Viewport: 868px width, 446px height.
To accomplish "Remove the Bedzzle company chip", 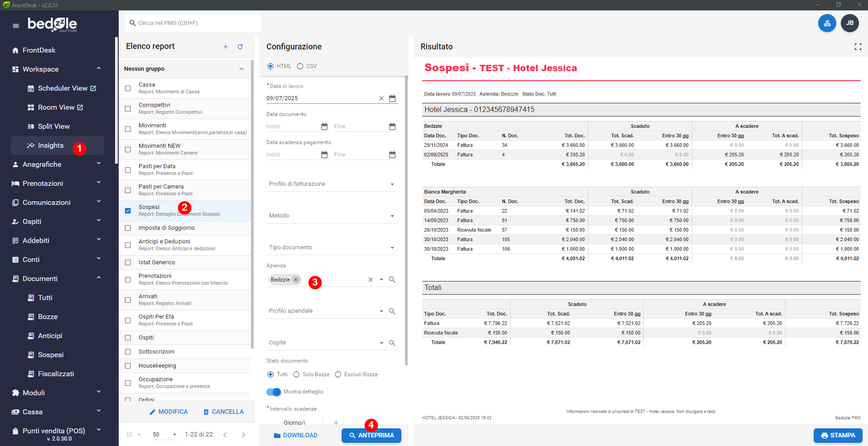I will pos(296,280).
